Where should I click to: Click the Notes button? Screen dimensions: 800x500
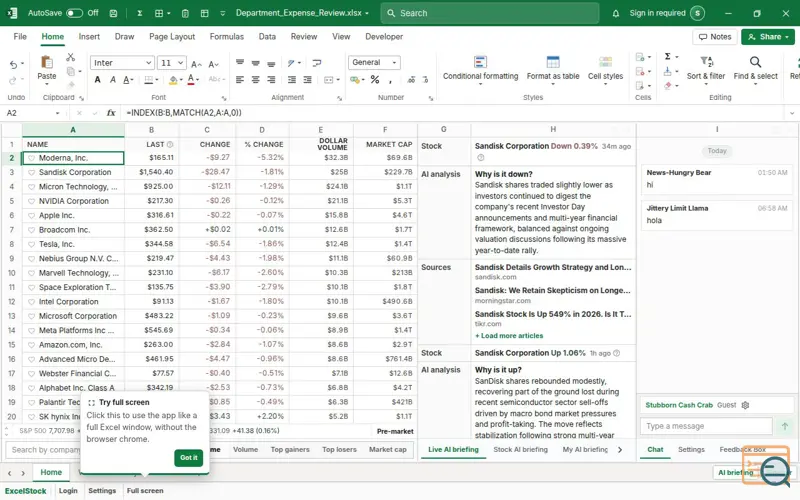[715, 37]
